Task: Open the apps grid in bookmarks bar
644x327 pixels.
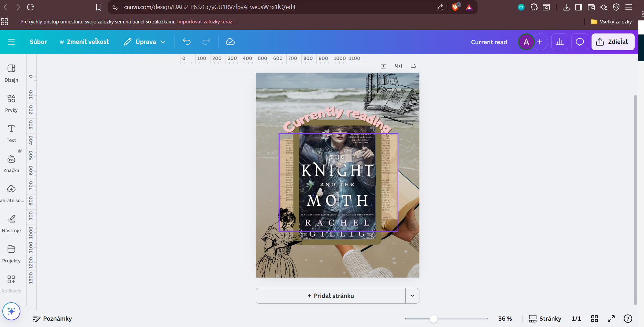Action: [5, 22]
